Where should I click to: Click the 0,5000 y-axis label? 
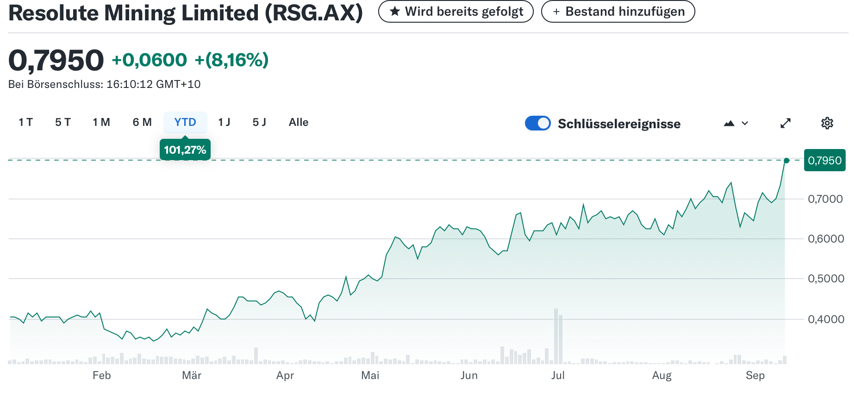(826, 279)
